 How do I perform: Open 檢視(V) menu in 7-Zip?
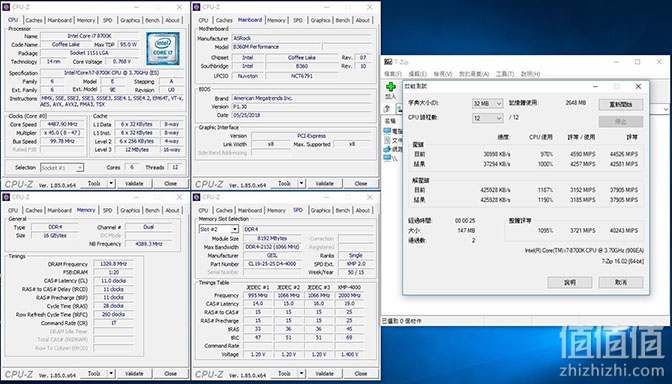443,74
